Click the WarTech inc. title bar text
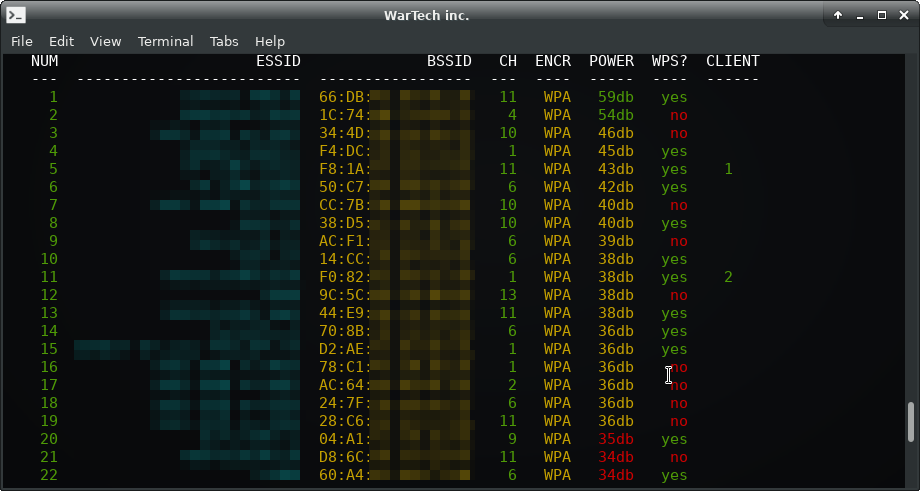The height and width of the screenshot is (491, 920). coord(426,15)
